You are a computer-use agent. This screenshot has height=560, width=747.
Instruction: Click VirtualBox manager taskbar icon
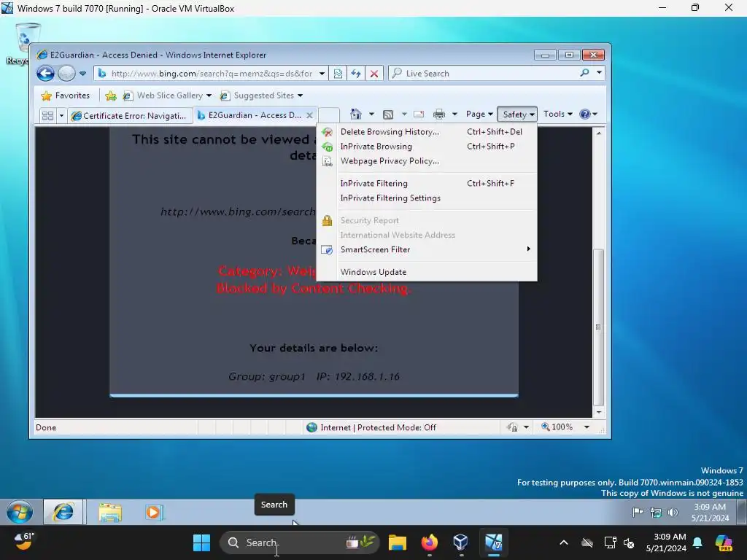(x=461, y=542)
